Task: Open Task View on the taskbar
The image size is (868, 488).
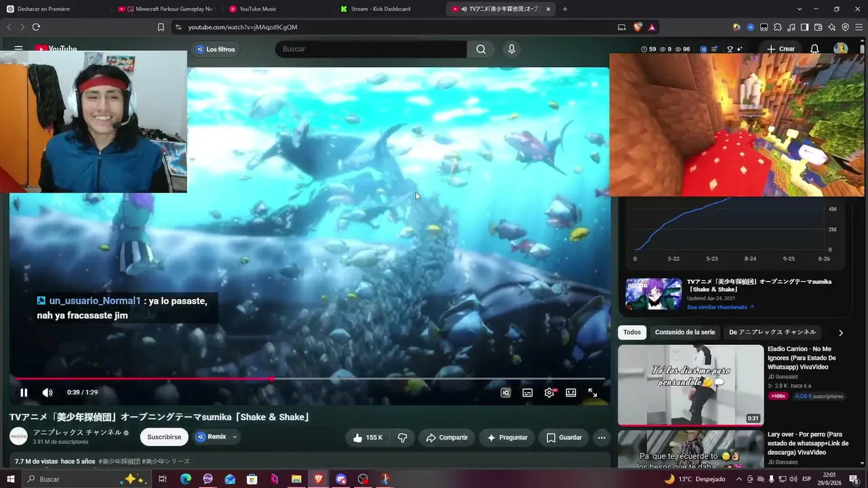Action: tap(163, 479)
